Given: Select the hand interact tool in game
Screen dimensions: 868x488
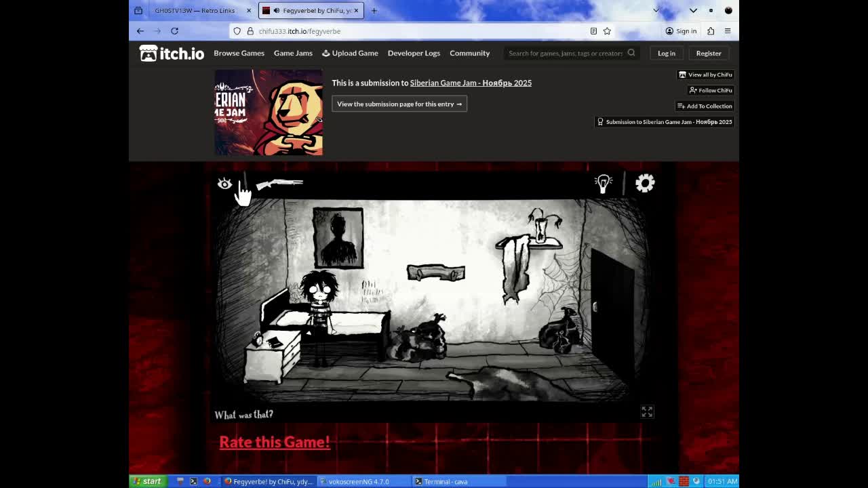Looking at the screenshot, I should tap(243, 194).
